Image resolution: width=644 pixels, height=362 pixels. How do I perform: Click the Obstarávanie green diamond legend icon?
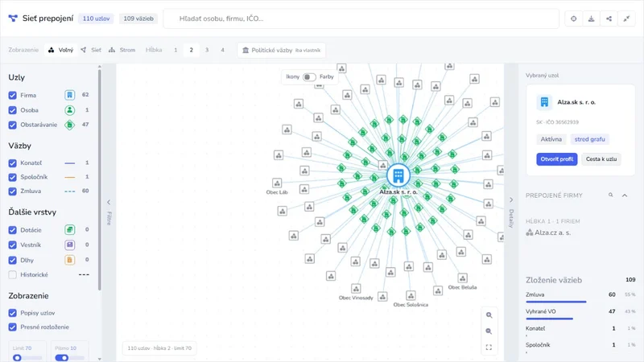point(70,125)
